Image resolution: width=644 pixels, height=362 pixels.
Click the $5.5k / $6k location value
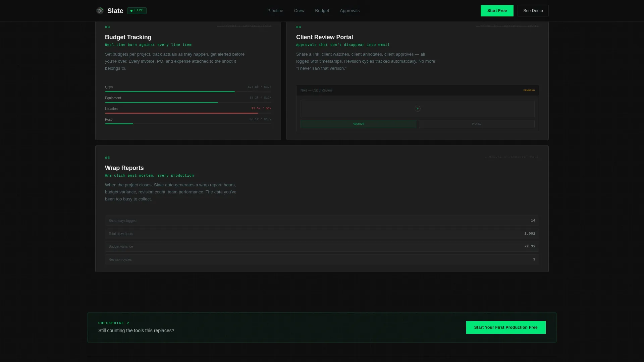261,109
